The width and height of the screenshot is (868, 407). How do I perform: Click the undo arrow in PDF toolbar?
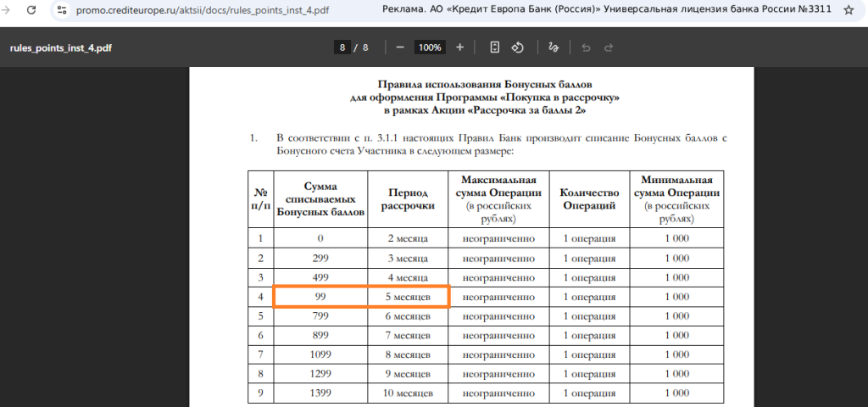pos(586,47)
